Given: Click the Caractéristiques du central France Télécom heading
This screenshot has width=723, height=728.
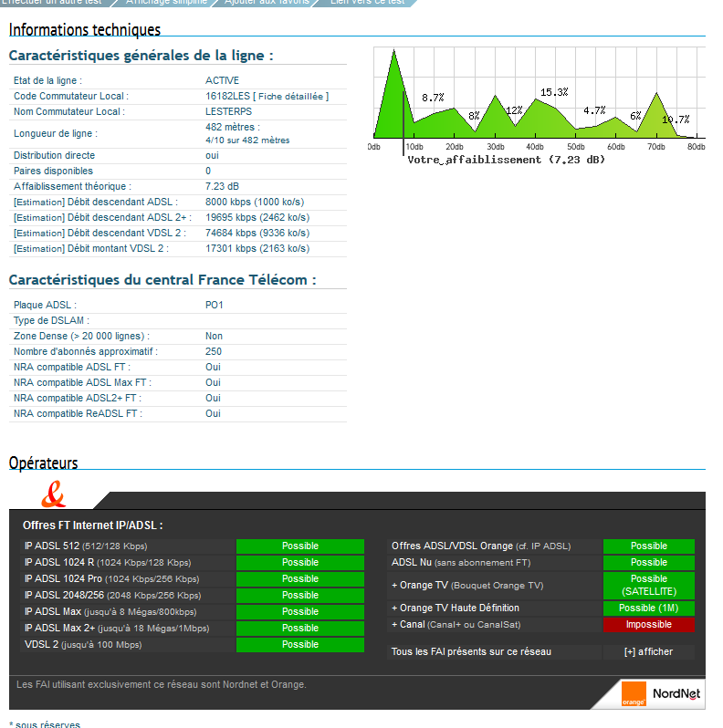Looking at the screenshot, I should [x=162, y=280].
